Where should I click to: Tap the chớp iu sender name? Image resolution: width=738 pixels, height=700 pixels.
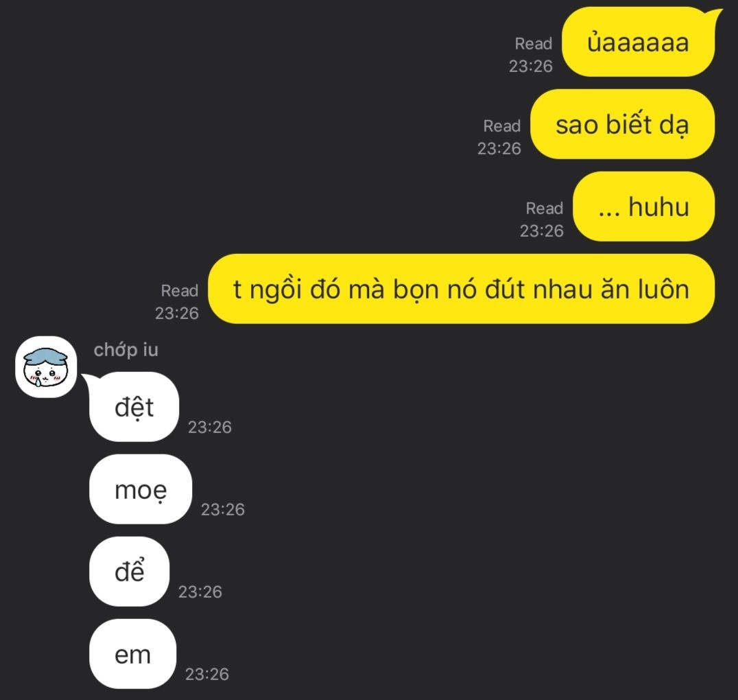[x=126, y=349]
